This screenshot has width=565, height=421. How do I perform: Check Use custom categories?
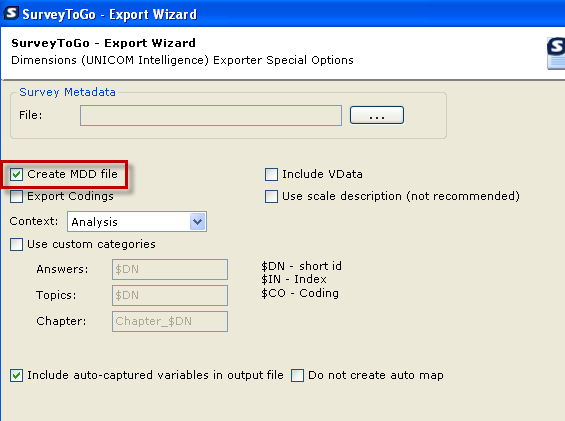(17, 244)
